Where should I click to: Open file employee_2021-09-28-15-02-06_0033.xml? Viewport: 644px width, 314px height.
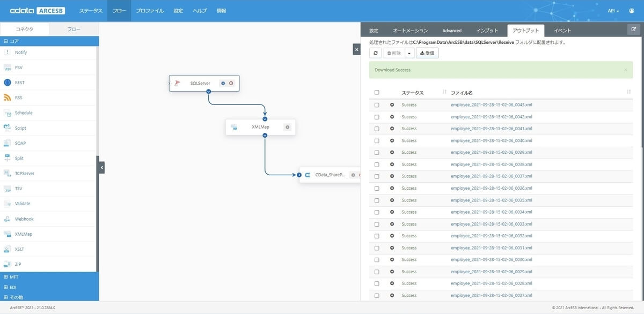tap(492, 224)
